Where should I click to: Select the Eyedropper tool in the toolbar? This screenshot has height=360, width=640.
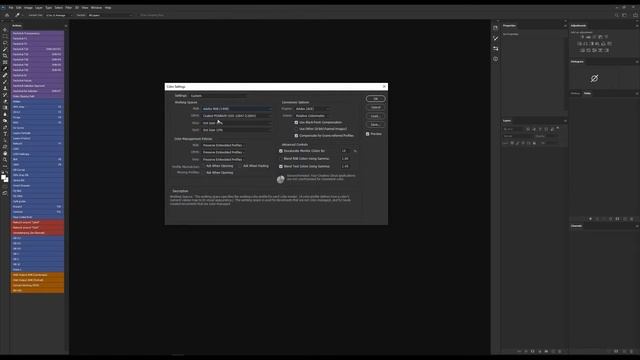coord(5,69)
